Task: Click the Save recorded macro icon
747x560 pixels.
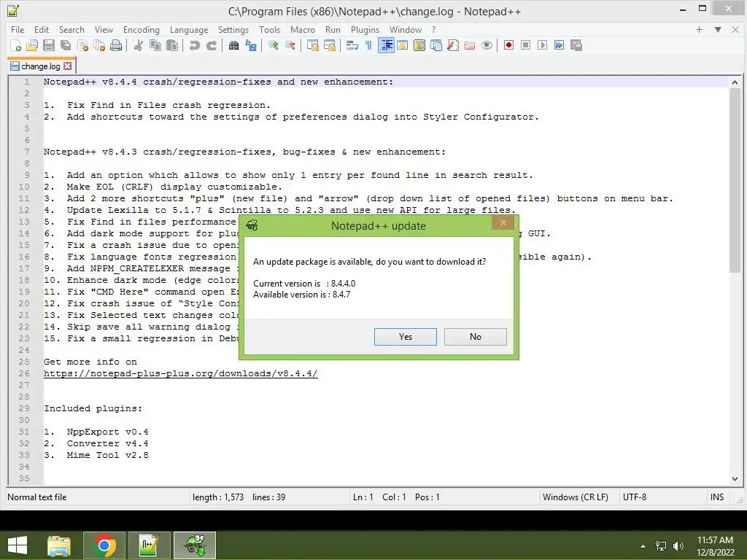Action: click(576, 45)
